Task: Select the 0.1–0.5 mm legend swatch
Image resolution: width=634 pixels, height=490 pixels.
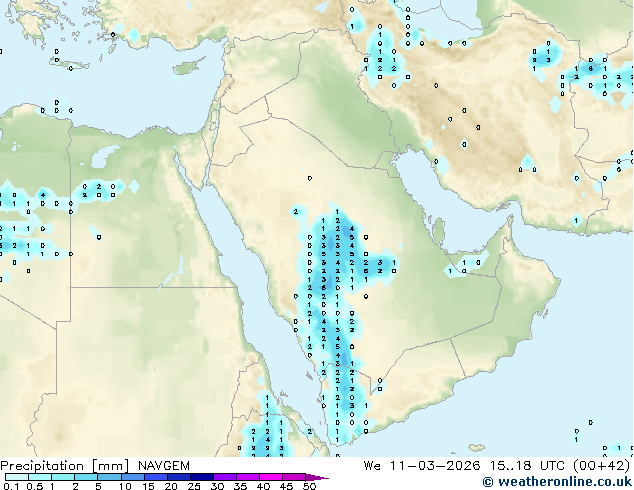Action: (17, 477)
